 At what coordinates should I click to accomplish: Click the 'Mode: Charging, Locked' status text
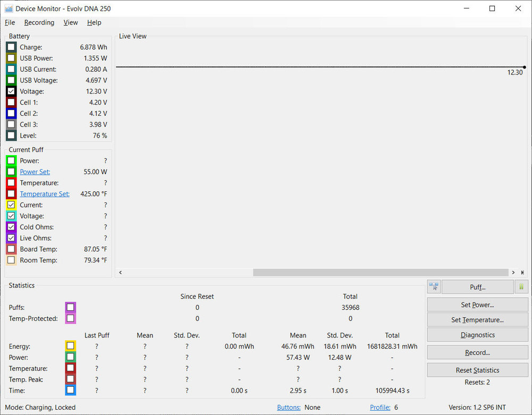[x=40, y=407]
